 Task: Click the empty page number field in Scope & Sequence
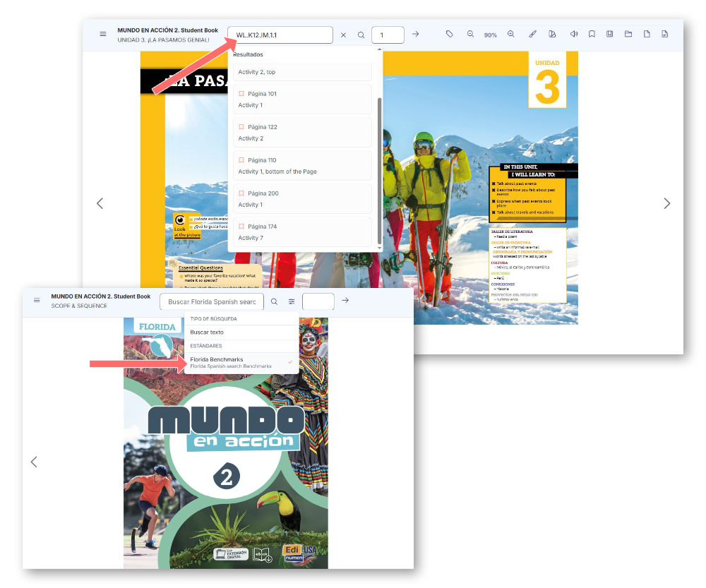[318, 301]
